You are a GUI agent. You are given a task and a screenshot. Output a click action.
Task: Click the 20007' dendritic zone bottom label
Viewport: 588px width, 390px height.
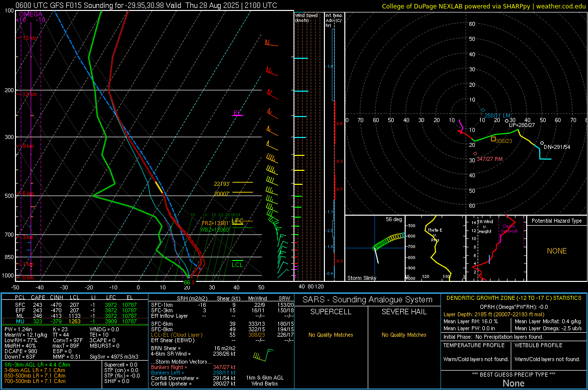(222, 193)
